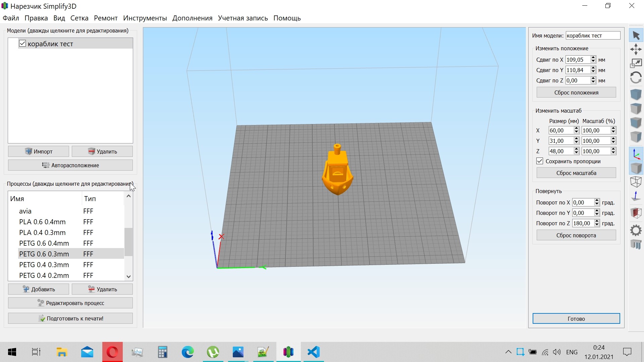Switch to front view cube icon
644x362 pixels.
pos(636,123)
